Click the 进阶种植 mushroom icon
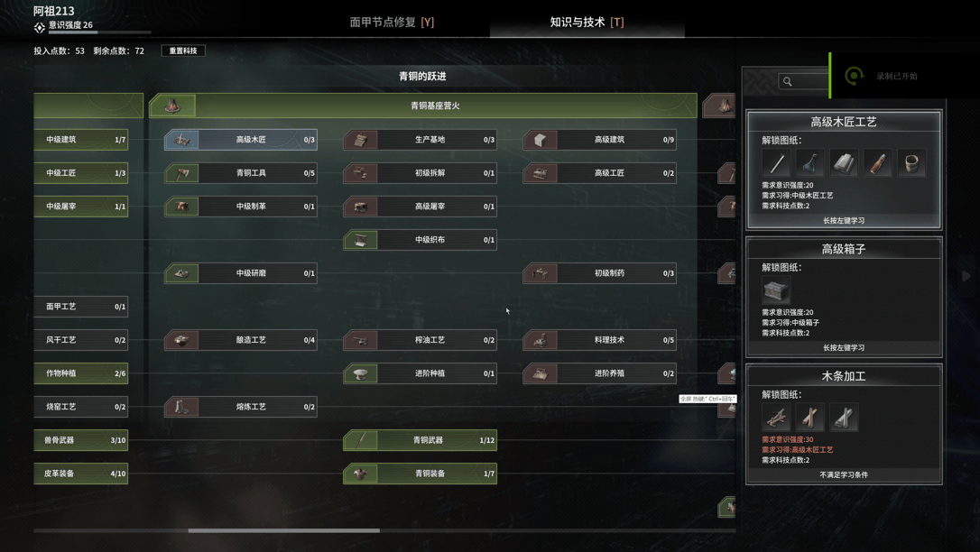 361,373
